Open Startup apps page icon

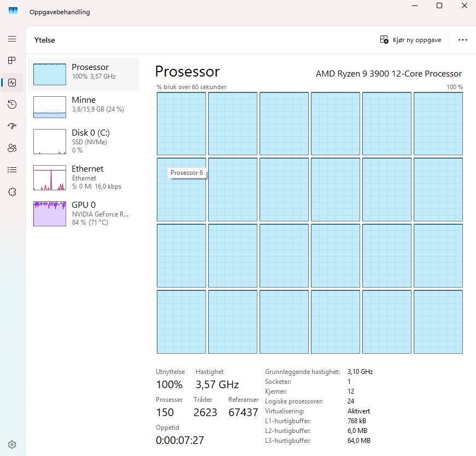tap(12, 126)
